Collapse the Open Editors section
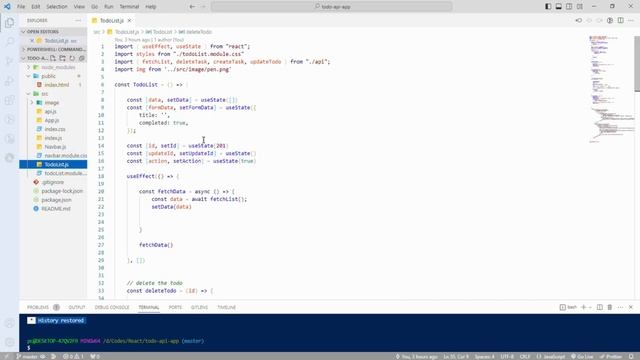Screen dimensions: 640x360 click(x=53, y=32)
